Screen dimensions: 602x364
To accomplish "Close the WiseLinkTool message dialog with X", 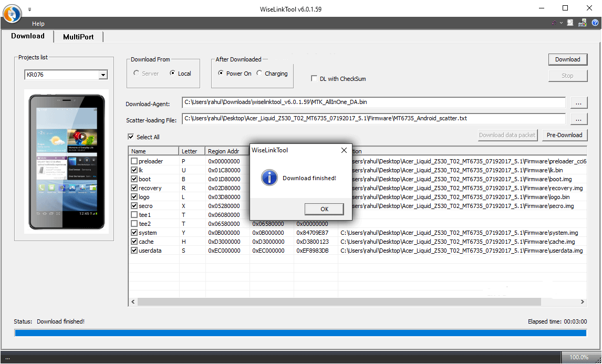I will pyautogui.click(x=344, y=150).
